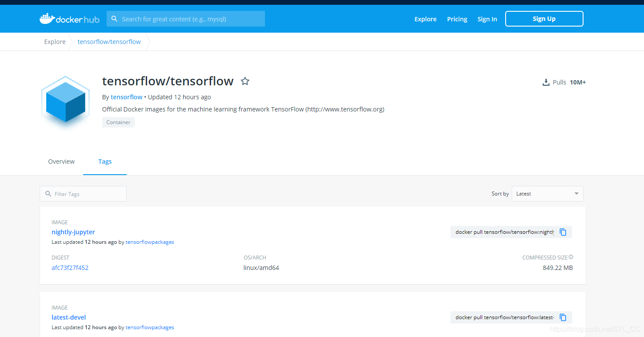This screenshot has width=644, height=337.
Task: Click the Explore breadcrumb
Action: 55,42
